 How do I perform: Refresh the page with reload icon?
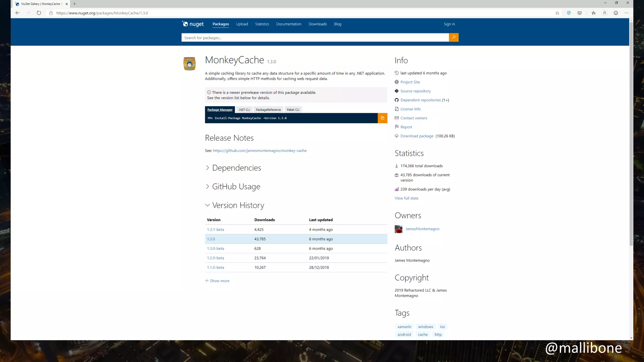click(39, 13)
